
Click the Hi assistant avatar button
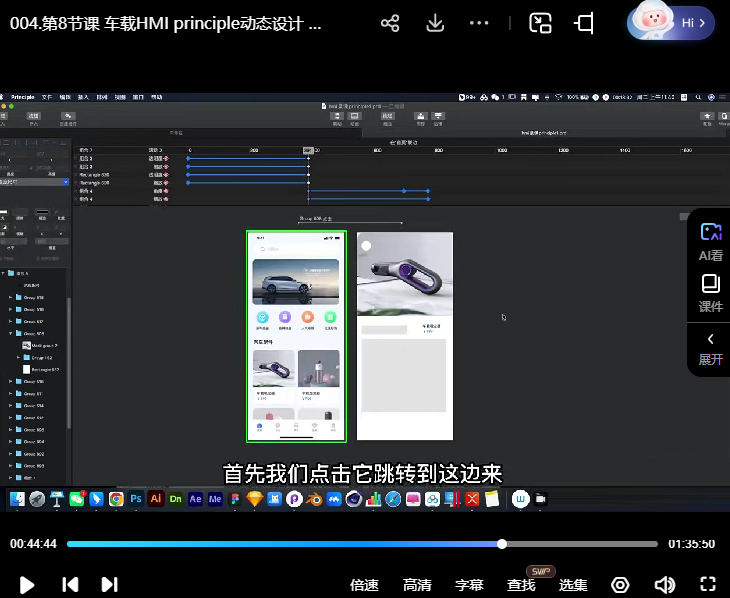coord(671,23)
